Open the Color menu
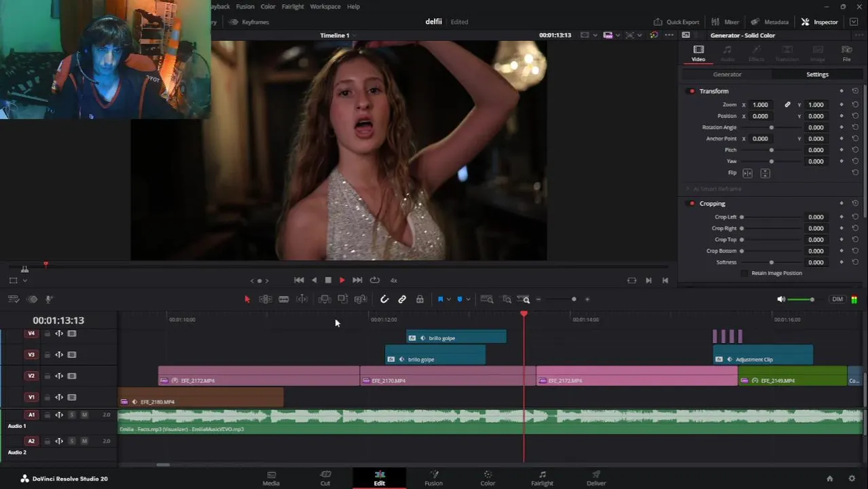The width and height of the screenshot is (868, 489). [x=268, y=6]
